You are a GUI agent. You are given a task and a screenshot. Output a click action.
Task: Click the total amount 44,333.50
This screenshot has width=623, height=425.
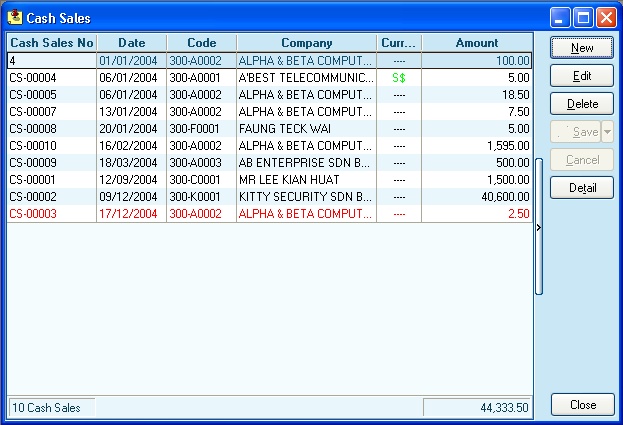click(x=477, y=408)
